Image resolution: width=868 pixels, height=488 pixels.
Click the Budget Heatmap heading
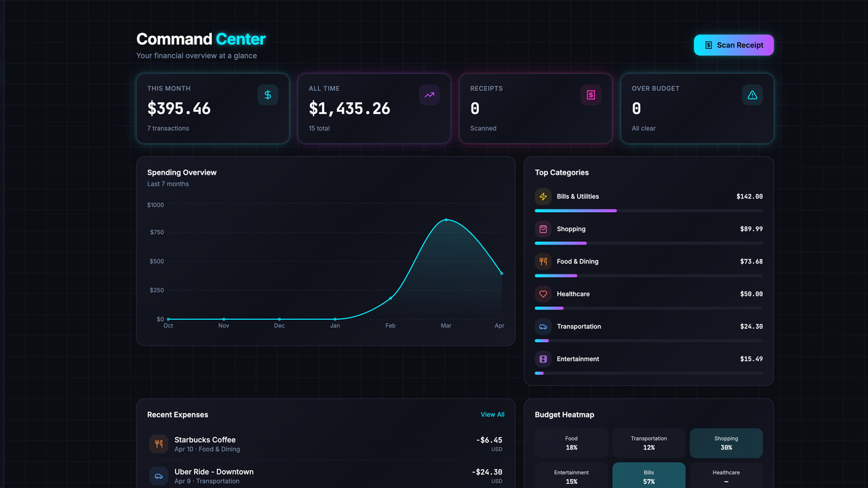pos(564,415)
